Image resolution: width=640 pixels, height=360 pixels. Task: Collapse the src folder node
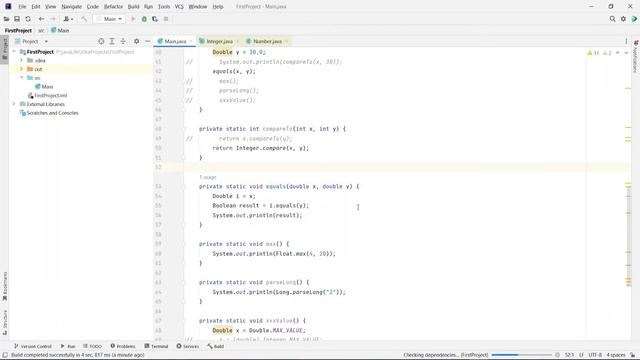22,78
